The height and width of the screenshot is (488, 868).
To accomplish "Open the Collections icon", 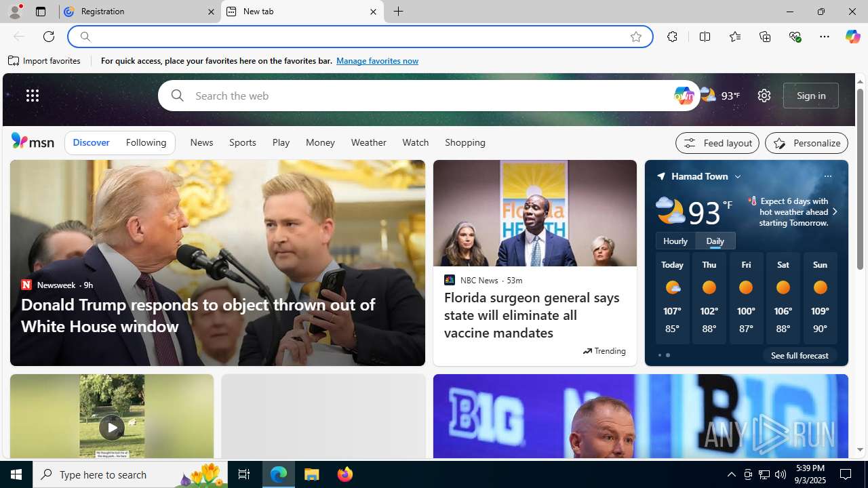I will 765,37.
